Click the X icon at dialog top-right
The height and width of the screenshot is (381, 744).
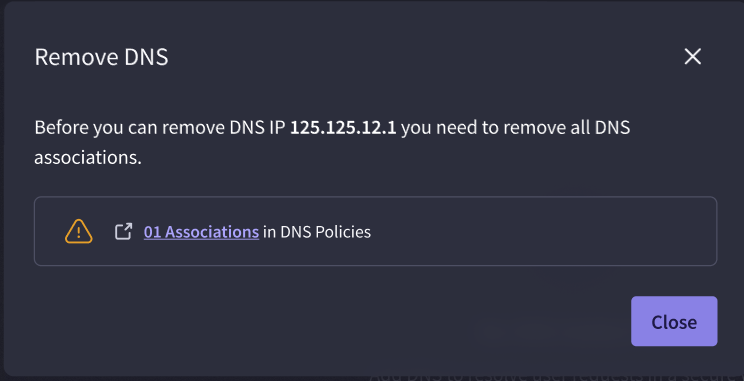point(692,56)
